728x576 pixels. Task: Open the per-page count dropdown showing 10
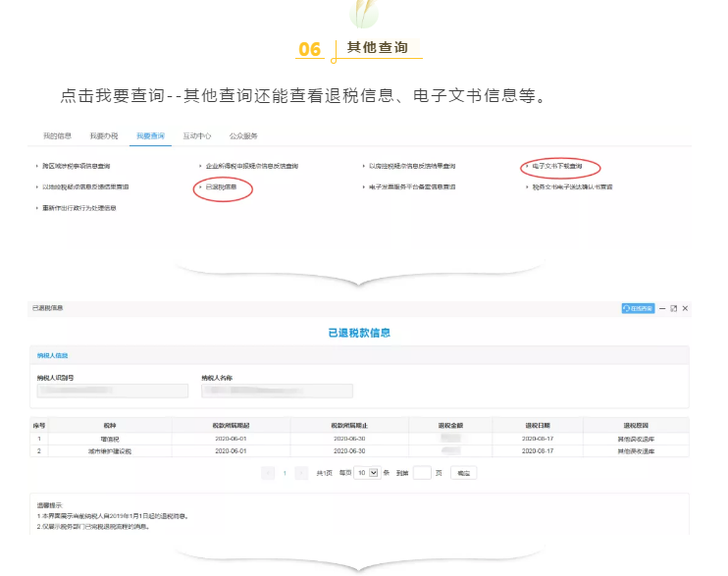[x=367, y=473]
